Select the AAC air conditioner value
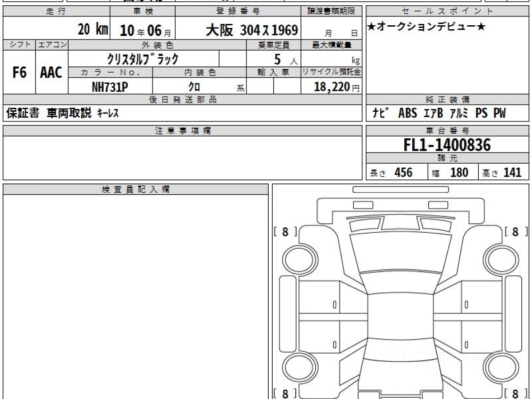The height and width of the screenshot is (399, 532). 51,73
